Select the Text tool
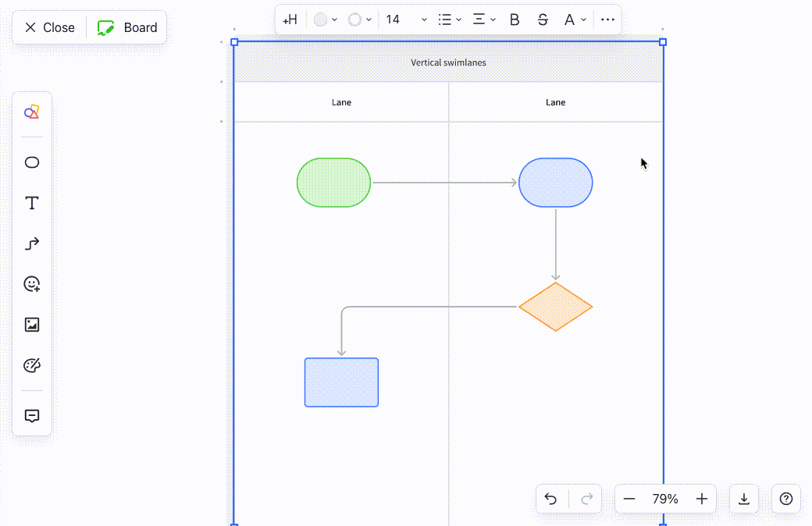This screenshot has height=526, width=812. click(31, 203)
